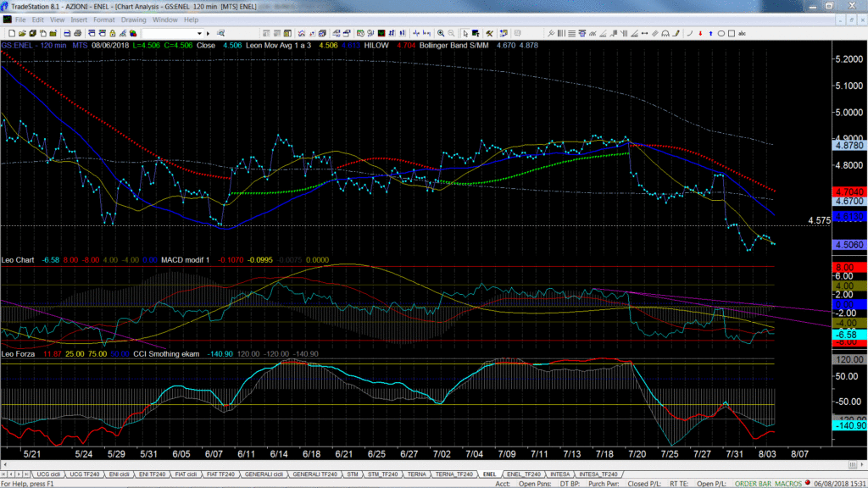Click the 'Leo Forza' indicator label
This screenshot has width=868, height=488.
click(18, 354)
